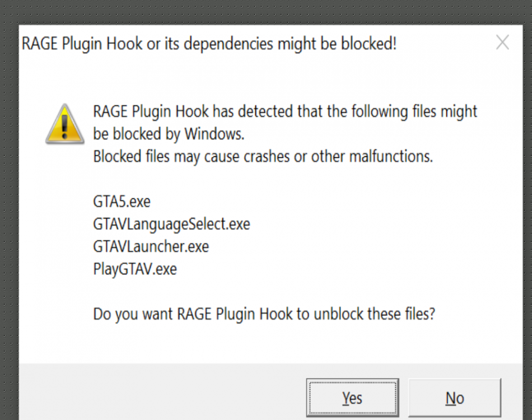The height and width of the screenshot is (420, 532).
Task: Click the No button to decline unblocking
Action: click(455, 398)
